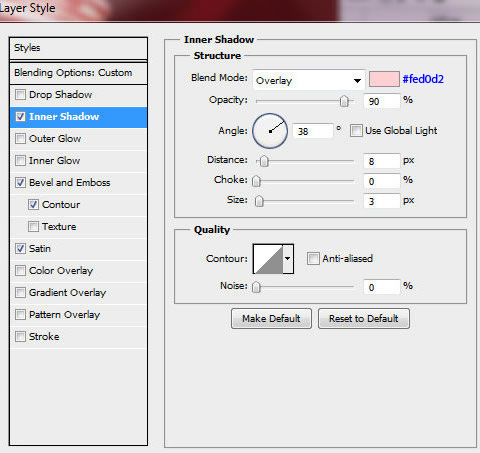The image size is (480, 453).
Task: Click the Angle value input field
Action: 313,131
